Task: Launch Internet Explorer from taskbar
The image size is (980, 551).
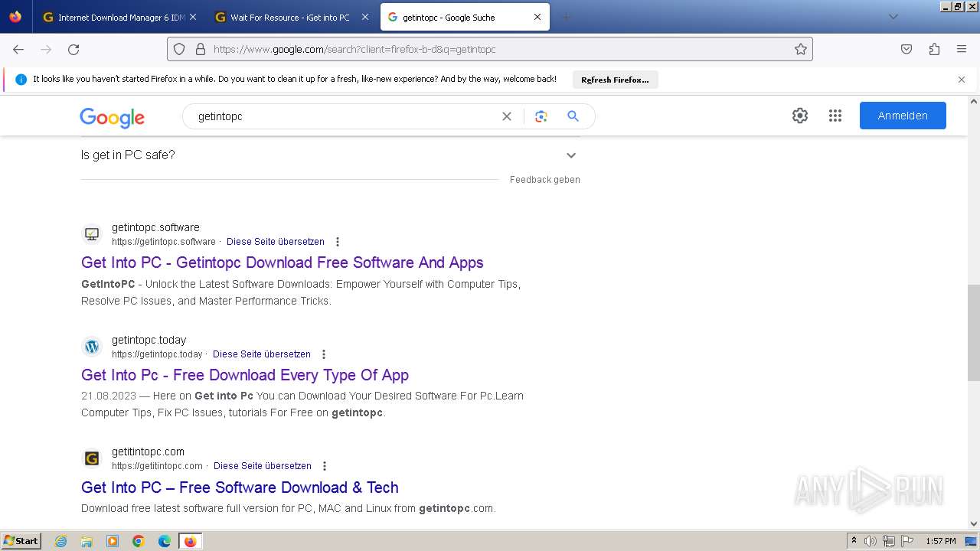Action: pos(60,541)
